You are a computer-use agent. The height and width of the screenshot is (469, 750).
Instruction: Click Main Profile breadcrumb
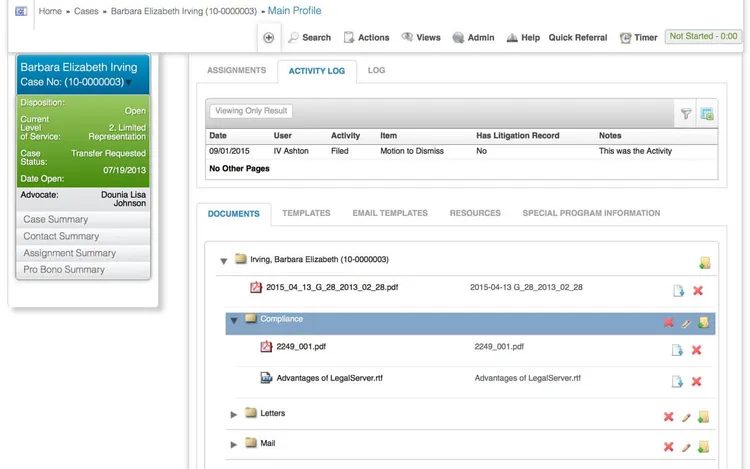(295, 11)
